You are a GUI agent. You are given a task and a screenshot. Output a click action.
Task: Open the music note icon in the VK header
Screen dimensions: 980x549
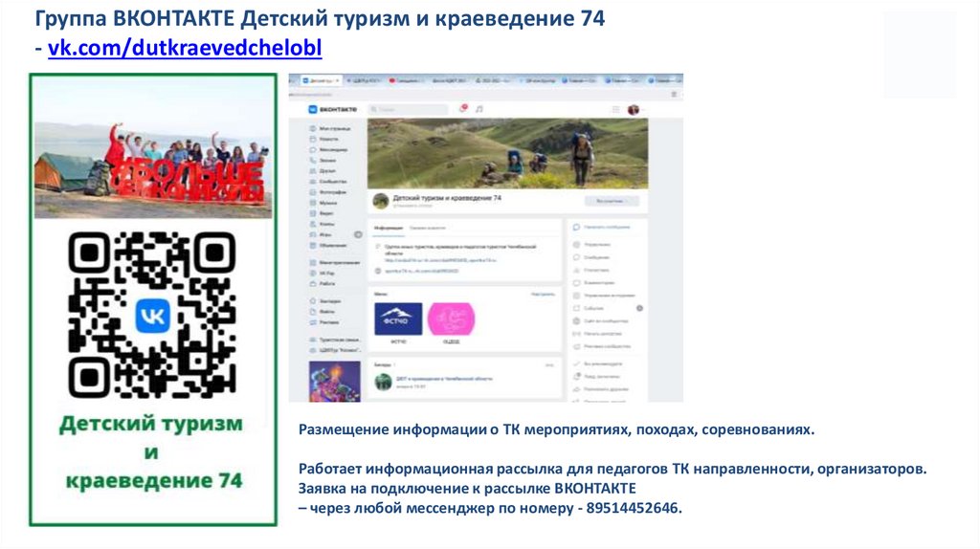479,109
